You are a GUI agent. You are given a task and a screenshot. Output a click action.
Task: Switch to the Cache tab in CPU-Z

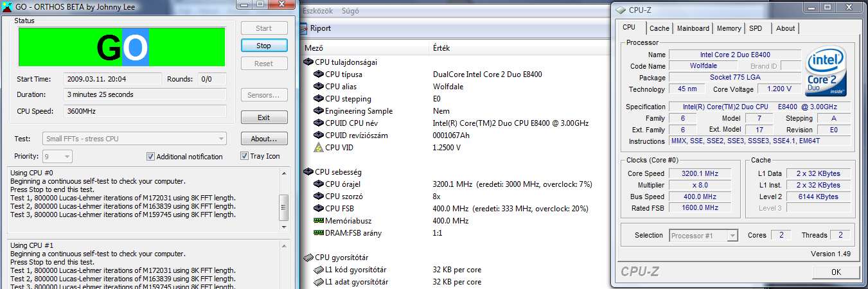659,28
